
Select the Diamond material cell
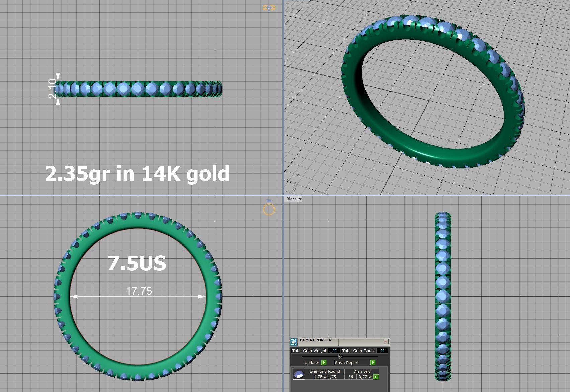[x=362, y=371]
